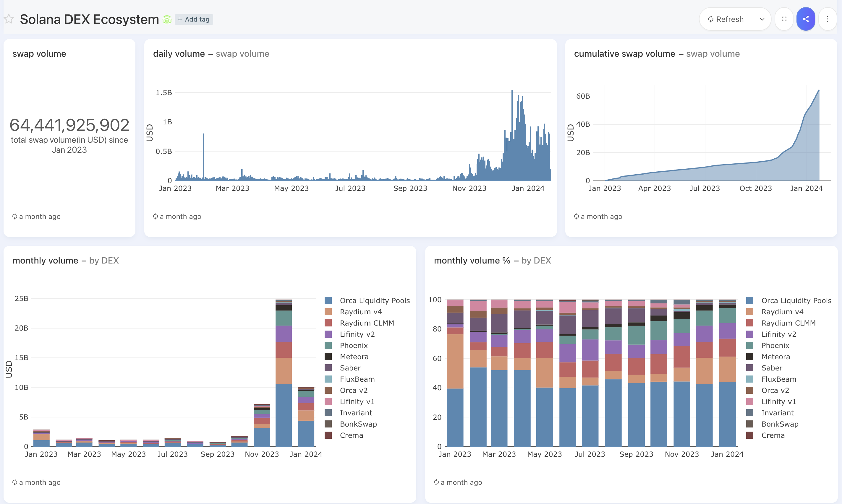
Task: Click refresh icon under daily volume chart
Action: click(156, 216)
